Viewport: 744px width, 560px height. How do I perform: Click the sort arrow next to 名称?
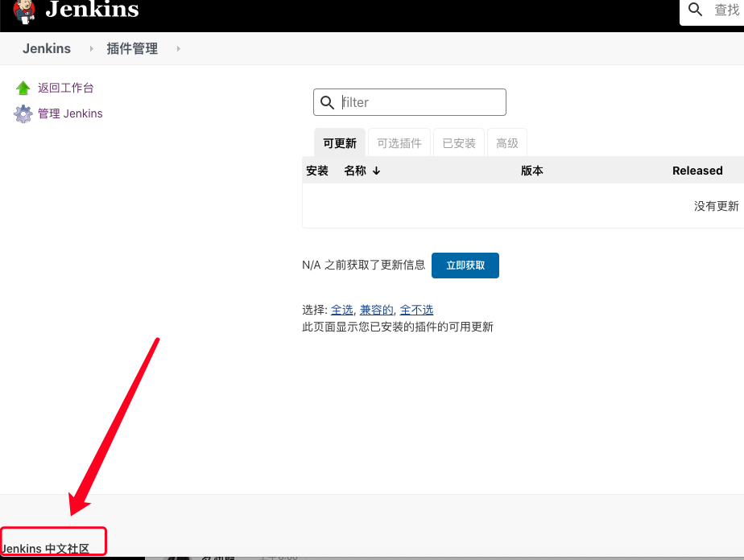376,171
